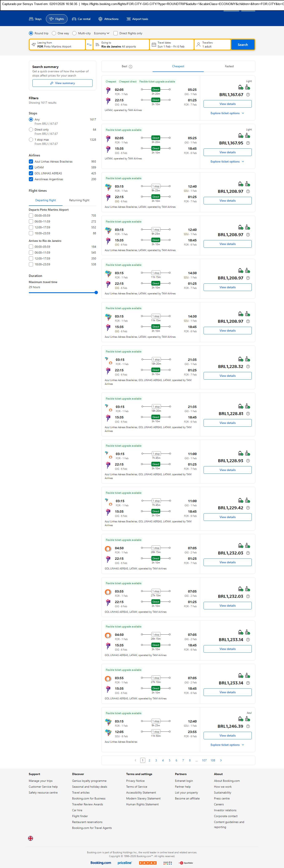Switch to the Returning flight tab
This screenshot has height=868, width=284.
pos(79,200)
